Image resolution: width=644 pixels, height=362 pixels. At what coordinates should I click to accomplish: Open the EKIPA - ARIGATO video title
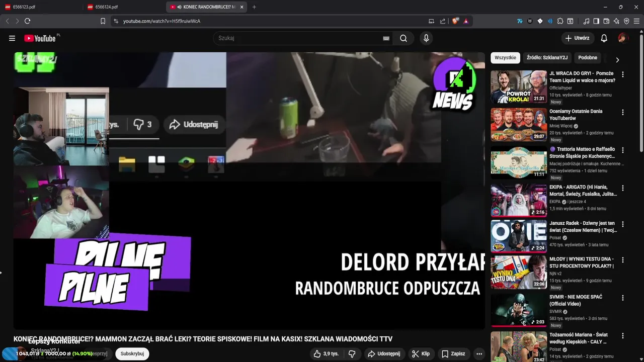583,191
